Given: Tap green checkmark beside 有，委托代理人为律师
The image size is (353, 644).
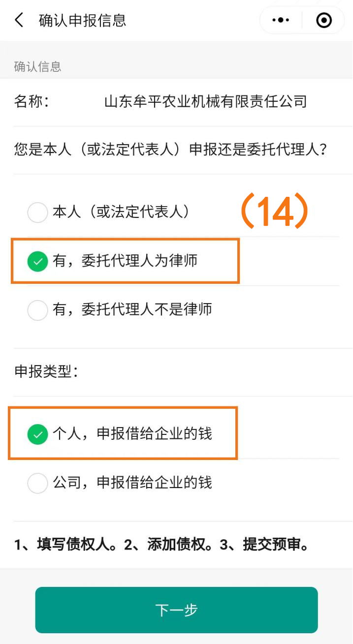Looking at the screenshot, I should click(x=37, y=261).
